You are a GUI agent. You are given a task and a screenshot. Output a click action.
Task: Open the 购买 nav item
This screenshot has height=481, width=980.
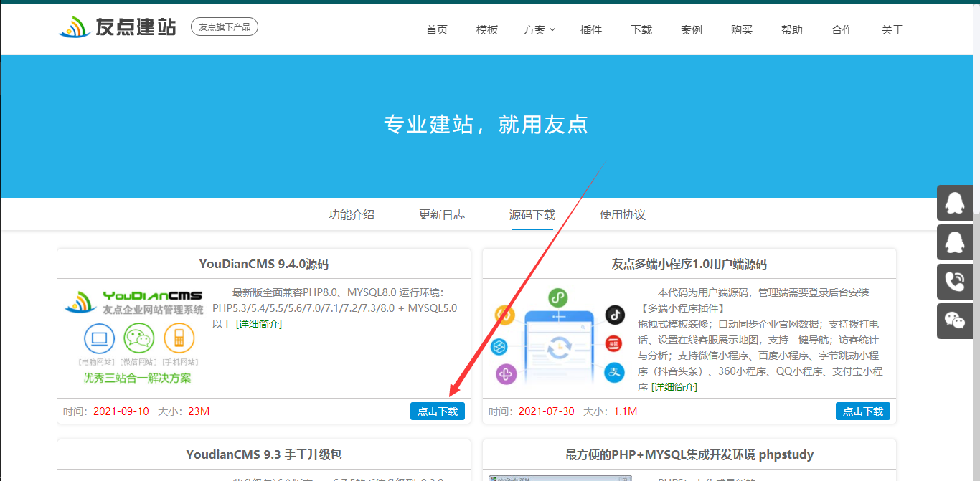tap(742, 29)
